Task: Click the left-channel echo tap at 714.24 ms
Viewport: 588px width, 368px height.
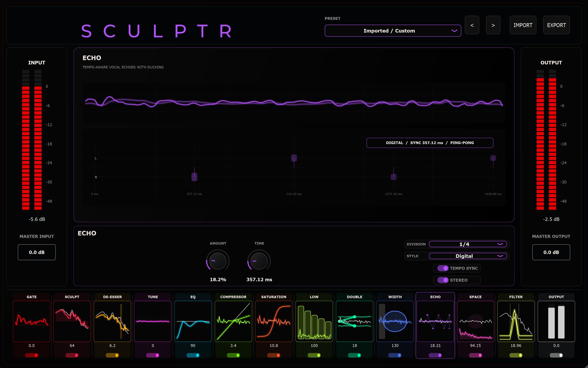Action: [294, 158]
